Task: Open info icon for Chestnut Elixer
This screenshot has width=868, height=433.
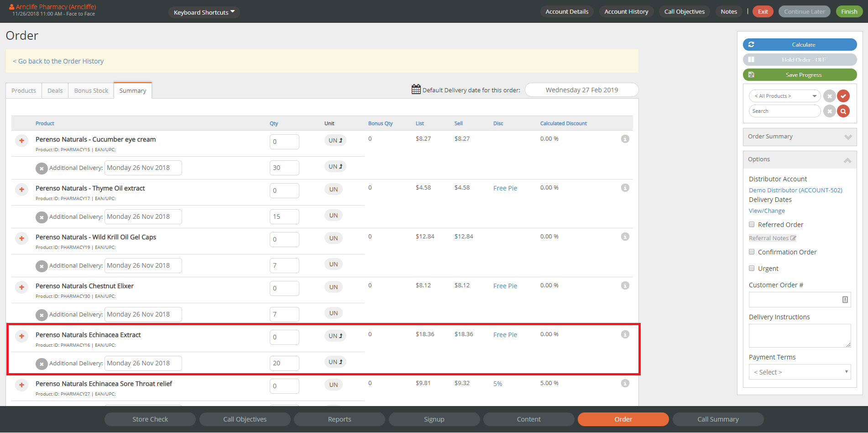Action: click(625, 285)
